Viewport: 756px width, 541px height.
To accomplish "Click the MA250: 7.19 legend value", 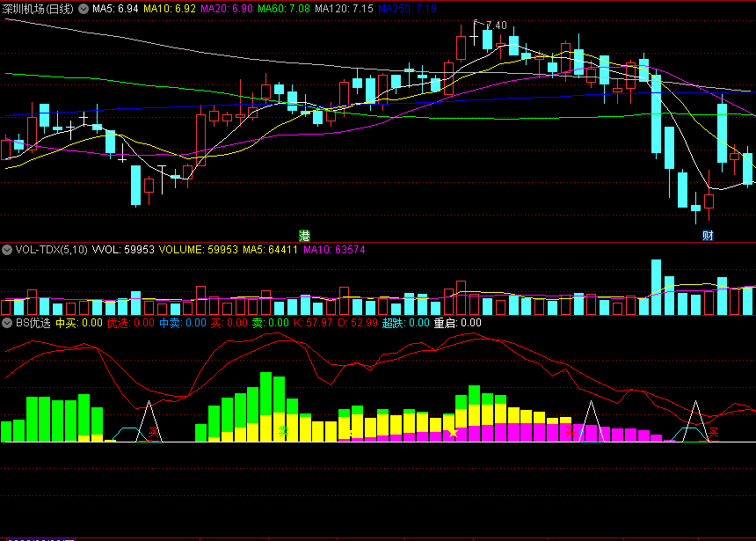I will 407,9.
